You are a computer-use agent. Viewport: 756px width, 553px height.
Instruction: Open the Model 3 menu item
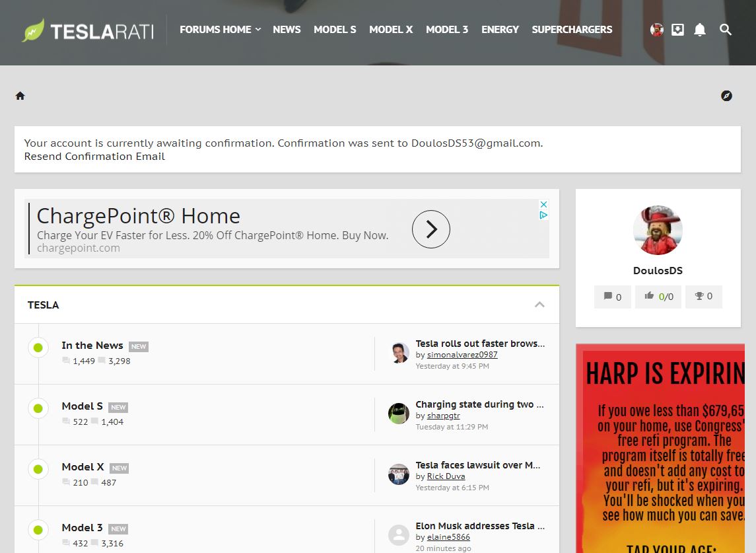click(x=447, y=30)
